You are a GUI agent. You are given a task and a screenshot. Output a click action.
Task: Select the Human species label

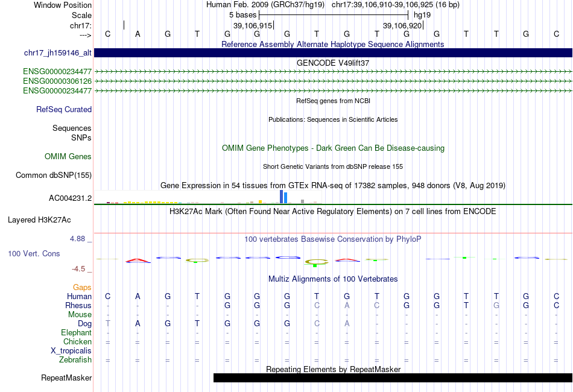pyautogui.click(x=79, y=296)
